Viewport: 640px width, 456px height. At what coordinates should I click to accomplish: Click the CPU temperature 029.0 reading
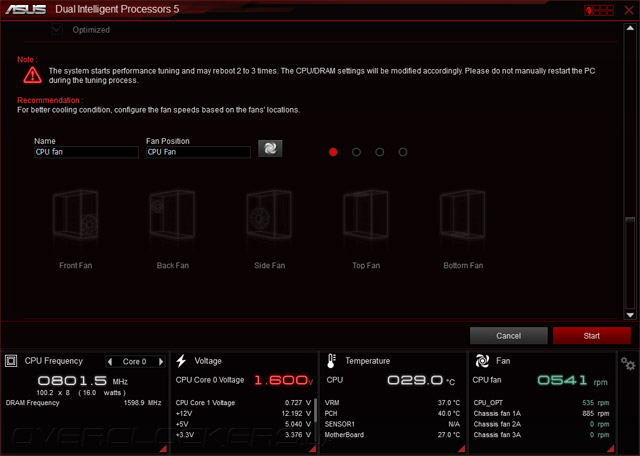pos(421,380)
